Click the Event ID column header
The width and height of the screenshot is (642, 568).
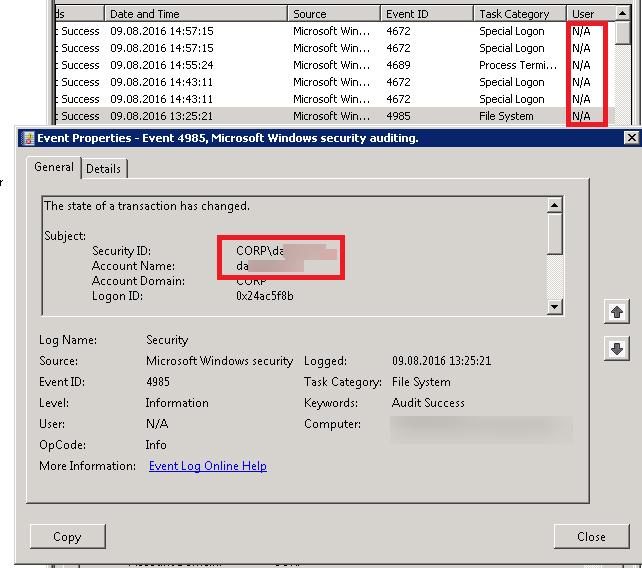click(x=426, y=14)
